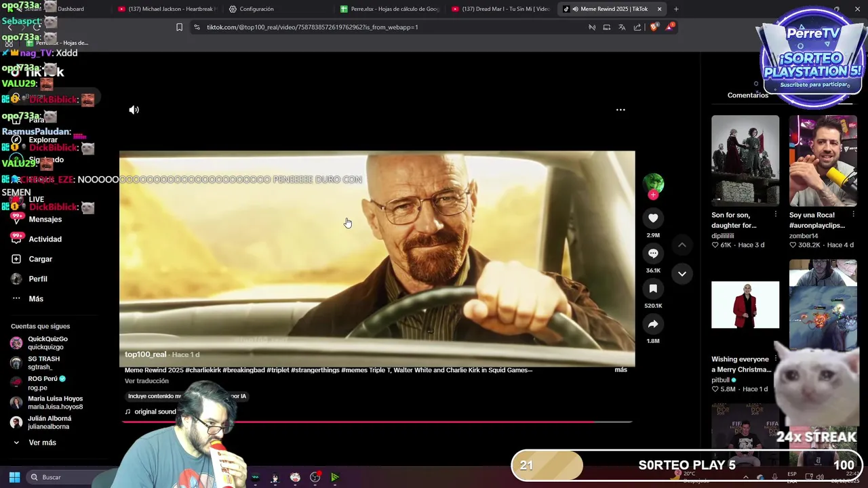Open the Windows Start menu
This screenshot has height=488, width=868.
[x=14, y=477]
